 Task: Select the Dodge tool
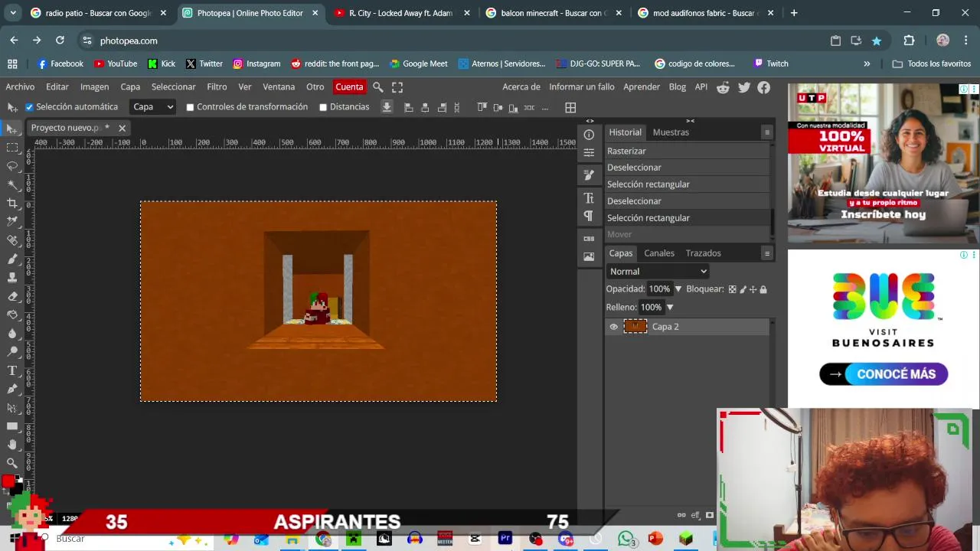(12, 351)
